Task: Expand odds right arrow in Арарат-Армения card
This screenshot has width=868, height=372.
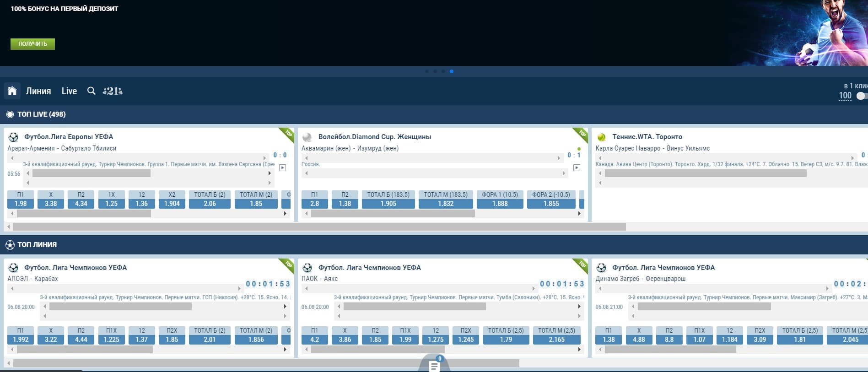Action: [285, 213]
